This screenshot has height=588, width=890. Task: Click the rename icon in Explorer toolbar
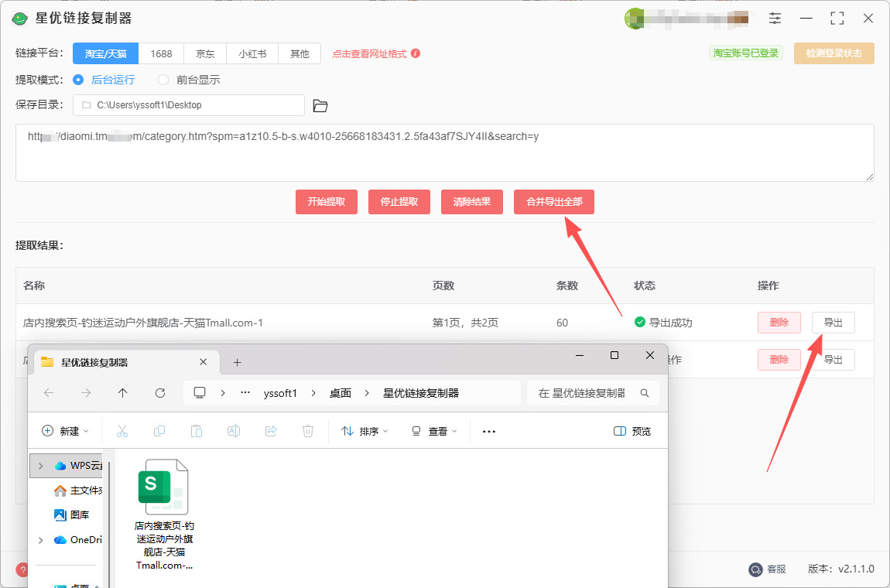point(233,432)
